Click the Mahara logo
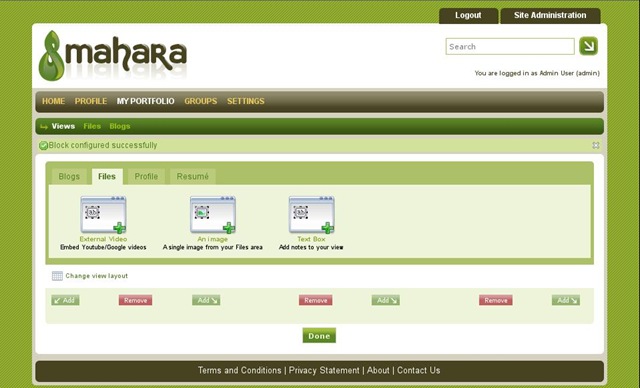The image size is (640, 388). click(113, 56)
